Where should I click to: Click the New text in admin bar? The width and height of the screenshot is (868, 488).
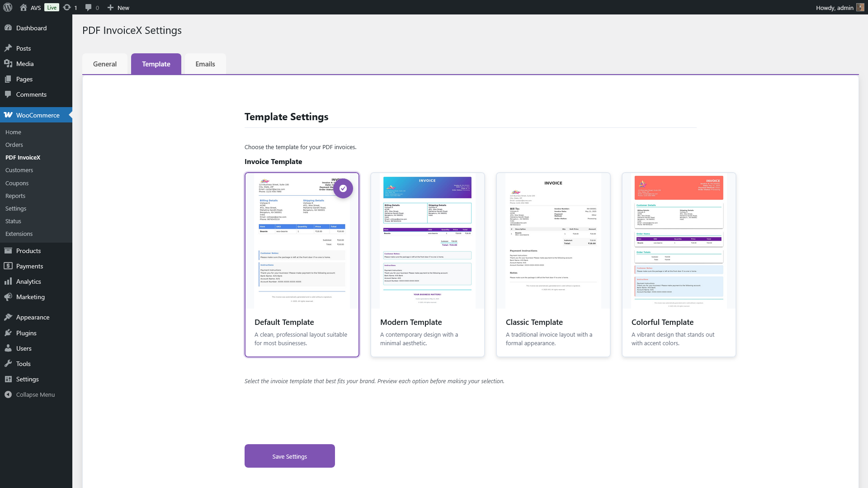click(123, 8)
